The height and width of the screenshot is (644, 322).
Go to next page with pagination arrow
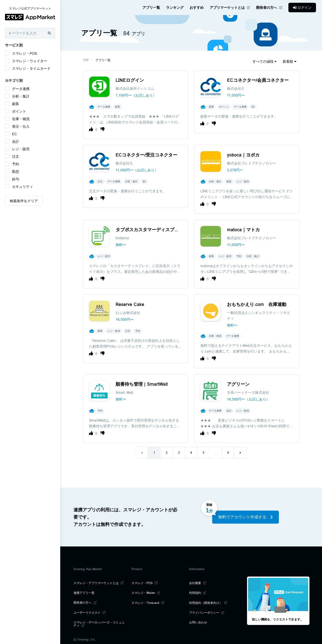[240, 453]
